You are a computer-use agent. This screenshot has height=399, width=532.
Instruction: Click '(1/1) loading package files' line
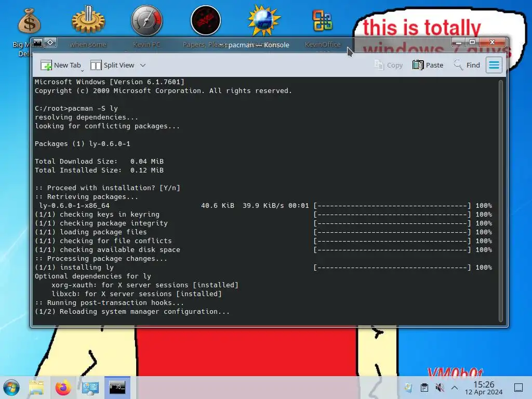coord(91,232)
